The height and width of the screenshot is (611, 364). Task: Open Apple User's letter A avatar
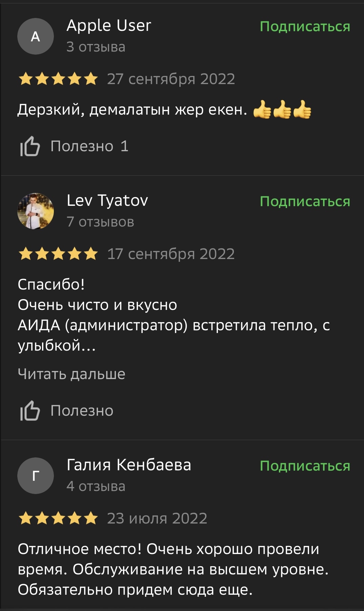36,36
